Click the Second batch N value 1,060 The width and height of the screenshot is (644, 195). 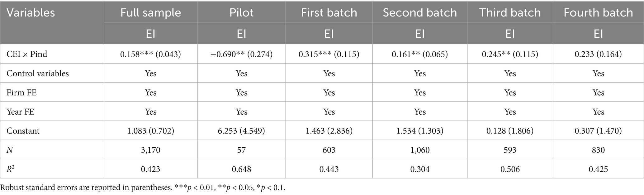(x=420, y=150)
